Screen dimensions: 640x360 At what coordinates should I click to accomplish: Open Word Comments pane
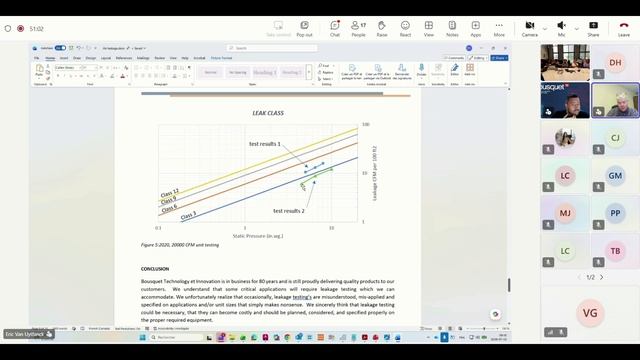(454, 58)
